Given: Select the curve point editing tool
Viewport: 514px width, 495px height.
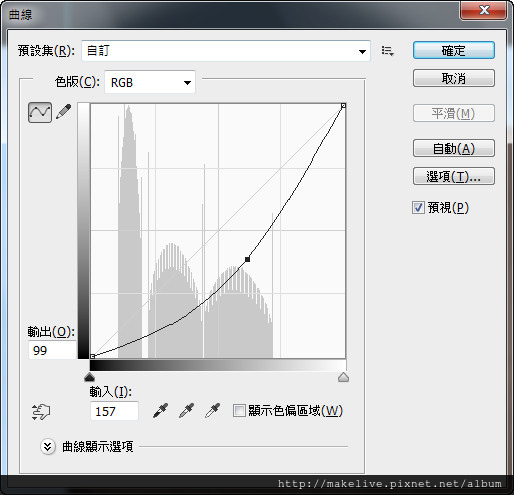Looking at the screenshot, I should [40, 112].
